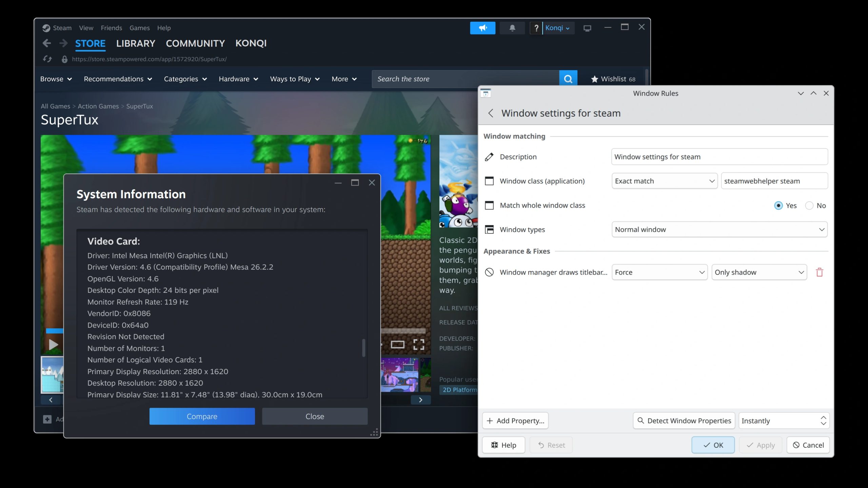Close the System Information dialog with the Close button
This screenshot has height=488, width=868.
pos(315,416)
